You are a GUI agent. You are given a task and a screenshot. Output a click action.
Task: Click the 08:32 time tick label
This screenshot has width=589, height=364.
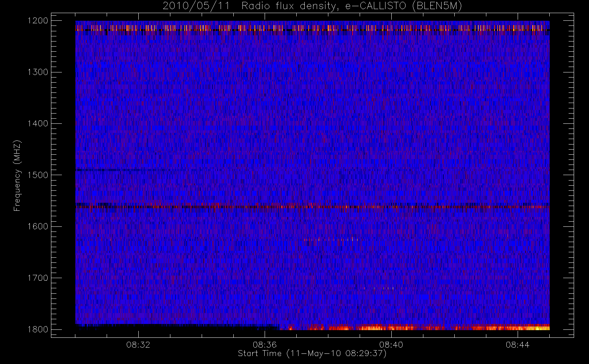point(138,345)
